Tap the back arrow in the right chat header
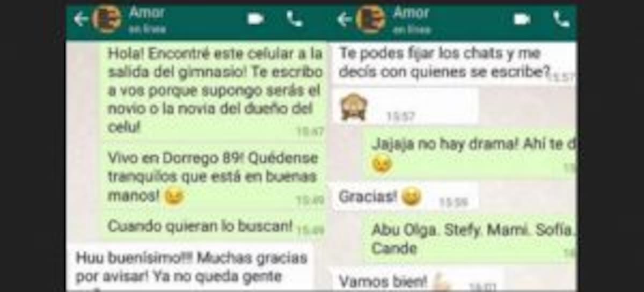The height and width of the screenshot is (292, 644). [344, 19]
